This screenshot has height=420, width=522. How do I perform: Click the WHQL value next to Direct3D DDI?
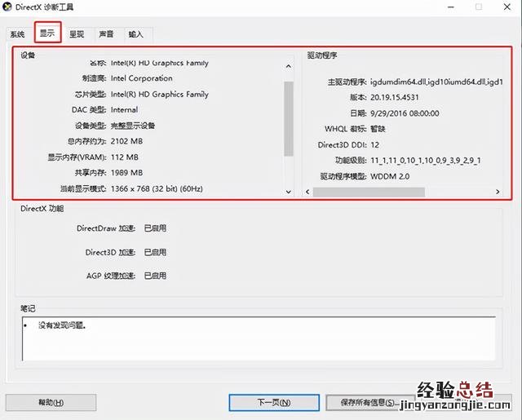378,129
